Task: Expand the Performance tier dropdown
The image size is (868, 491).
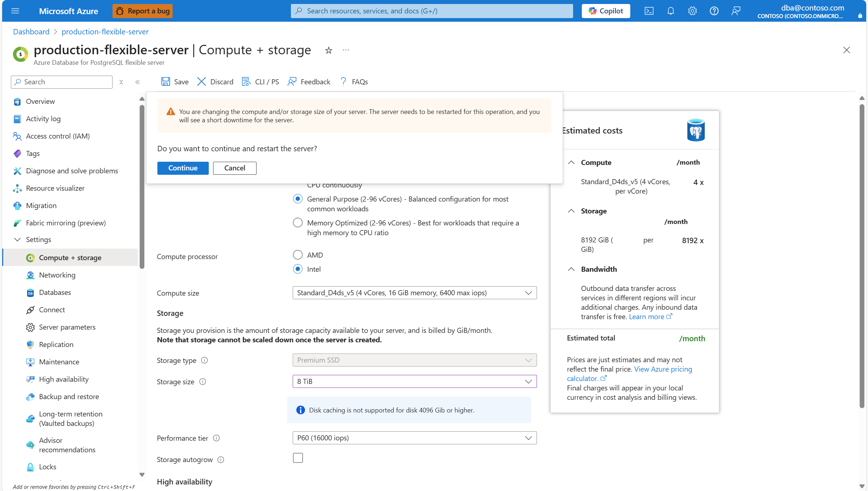Action: [414, 438]
